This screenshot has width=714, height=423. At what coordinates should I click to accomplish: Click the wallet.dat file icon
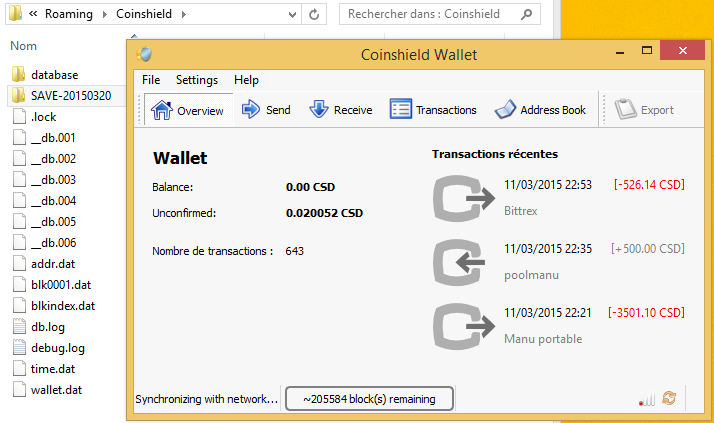point(19,389)
